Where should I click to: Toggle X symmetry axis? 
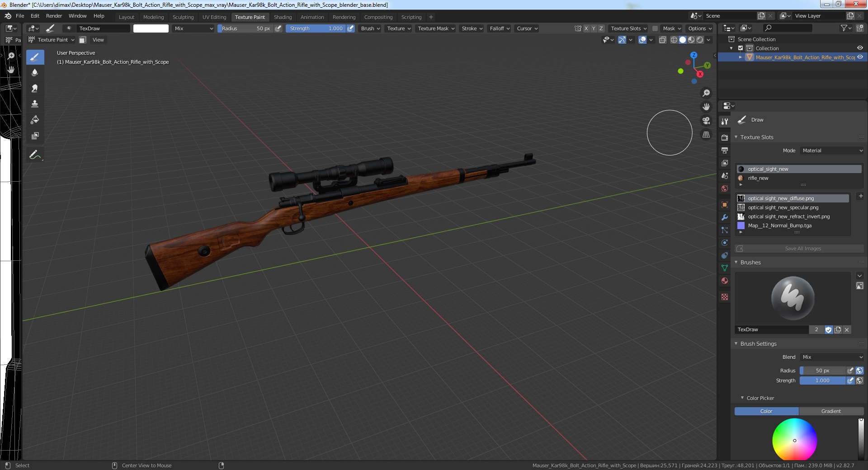(x=586, y=28)
